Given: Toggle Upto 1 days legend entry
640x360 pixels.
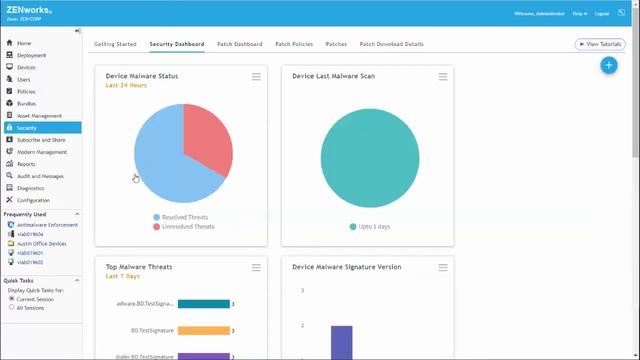Looking at the screenshot, I should coord(370,227).
